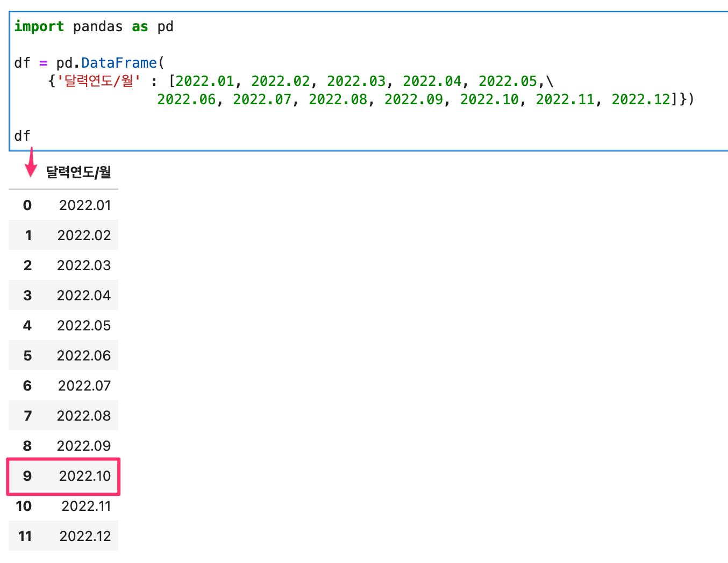Viewport: 728px width, 563px height.
Task: Select the output cell value 2022.10
Action: [x=85, y=476]
